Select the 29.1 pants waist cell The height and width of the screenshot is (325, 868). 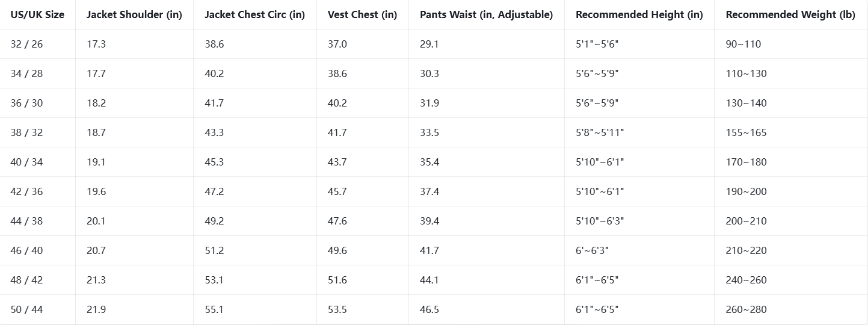coord(429,44)
